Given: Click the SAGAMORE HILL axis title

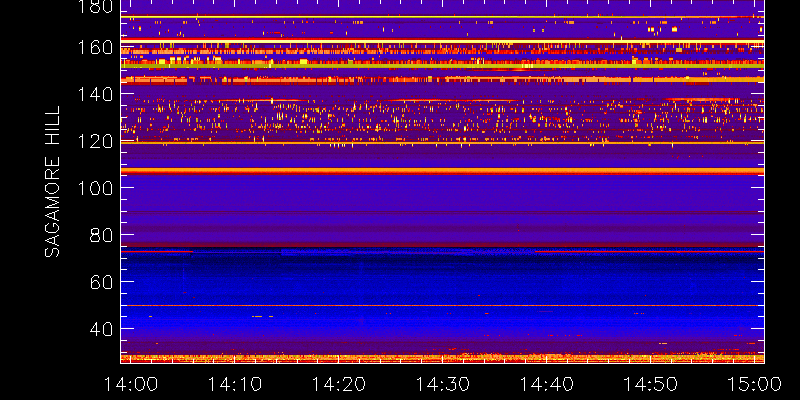Looking at the screenshot, I should (52, 181).
